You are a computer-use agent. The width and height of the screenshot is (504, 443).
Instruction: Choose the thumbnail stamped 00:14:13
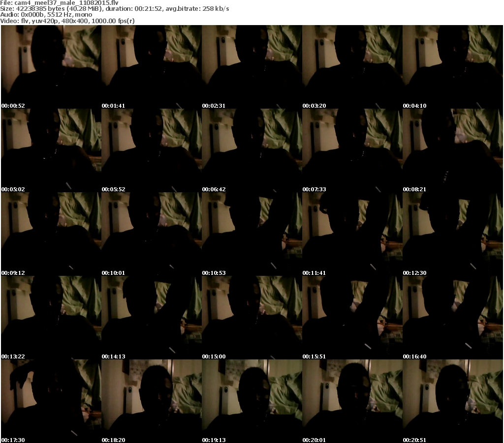[x=152, y=318]
